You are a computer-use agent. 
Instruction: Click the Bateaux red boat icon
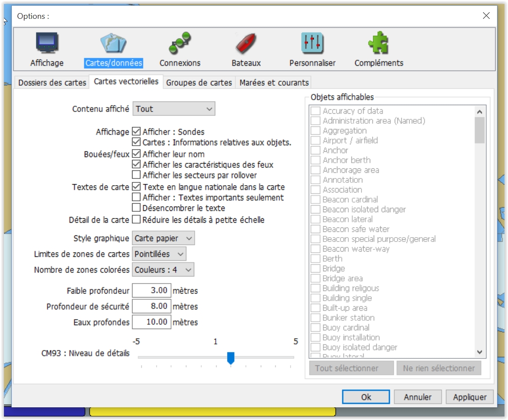246,44
